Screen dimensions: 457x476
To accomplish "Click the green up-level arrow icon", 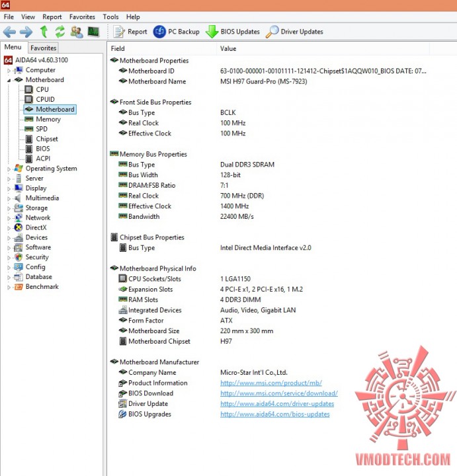I will click(44, 32).
